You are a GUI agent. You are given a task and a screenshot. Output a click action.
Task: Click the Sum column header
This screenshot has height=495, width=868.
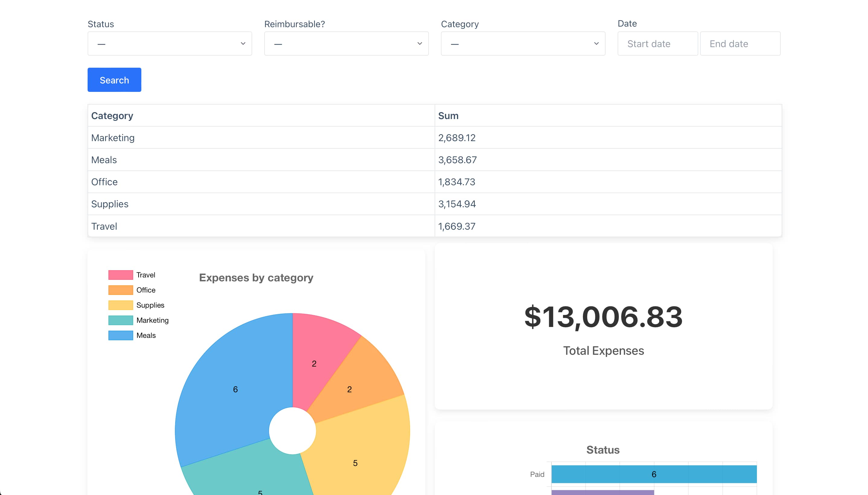[448, 115]
